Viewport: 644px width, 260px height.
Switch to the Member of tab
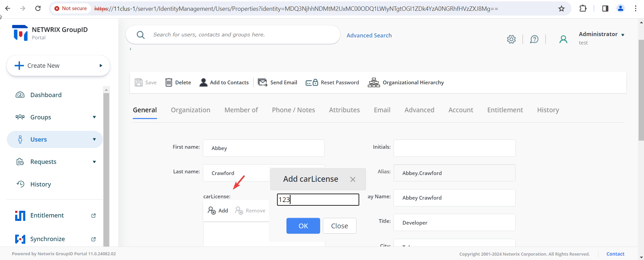241,110
